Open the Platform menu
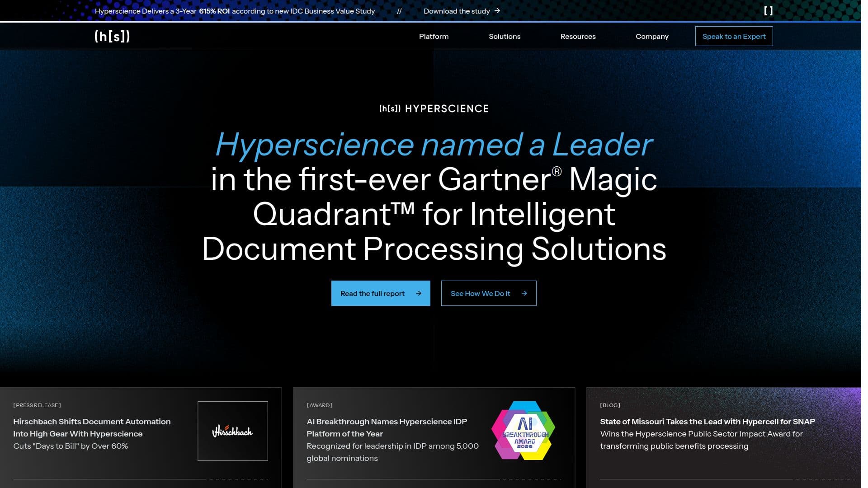Image resolution: width=868 pixels, height=488 pixels. (x=434, y=36)
